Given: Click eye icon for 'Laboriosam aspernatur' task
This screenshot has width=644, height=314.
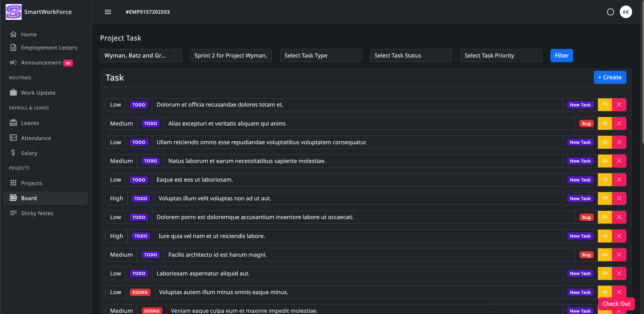Looking at the screenshot, I should [605, 274].
